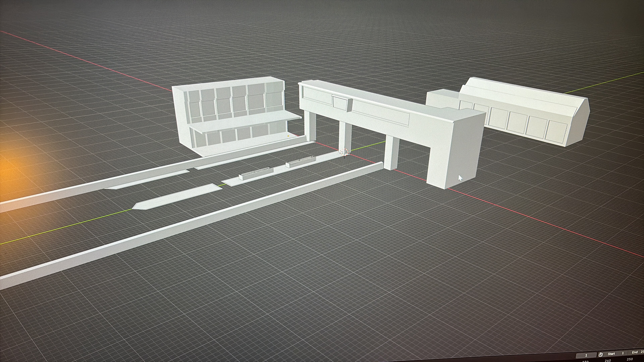Select the small sign panel on the gantry

pos(341,103)
